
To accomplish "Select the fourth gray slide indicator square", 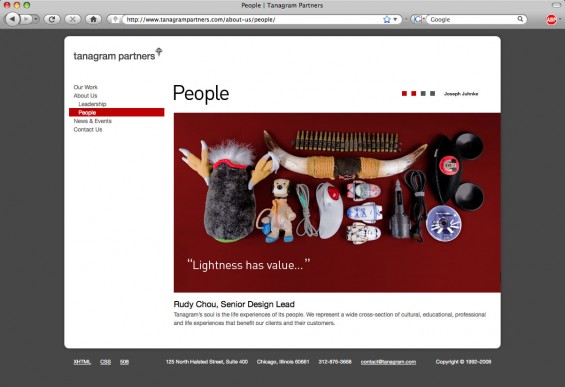I will [x=432, y=94].
